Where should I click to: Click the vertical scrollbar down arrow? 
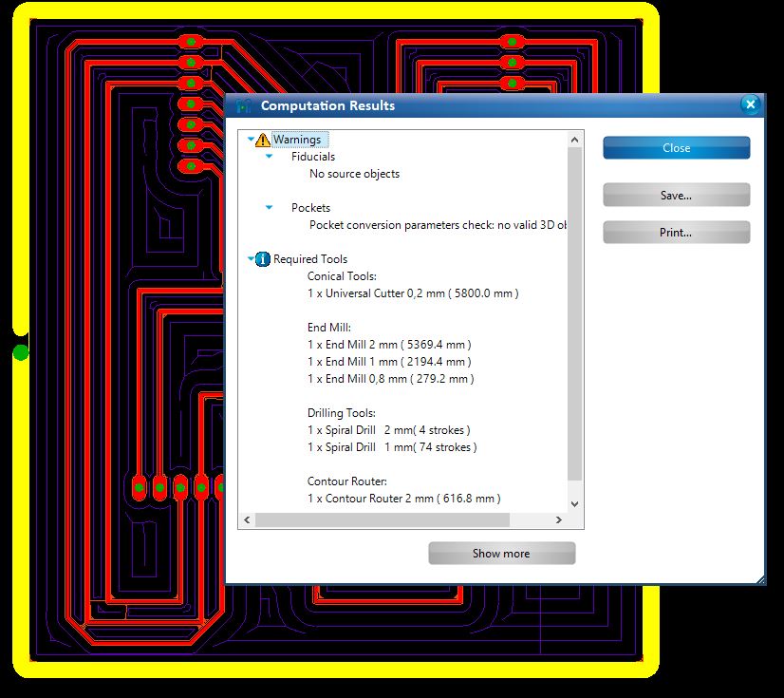coord(574,504)
